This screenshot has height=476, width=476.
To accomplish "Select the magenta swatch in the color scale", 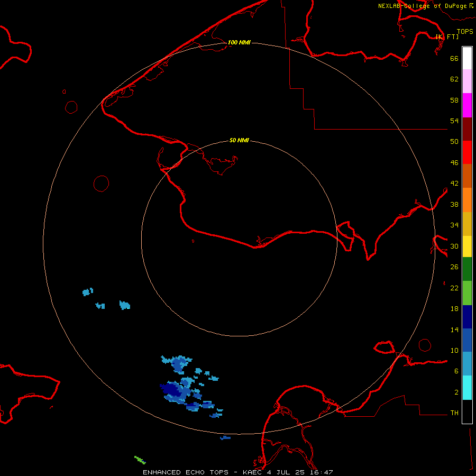I will pos(467,105).
